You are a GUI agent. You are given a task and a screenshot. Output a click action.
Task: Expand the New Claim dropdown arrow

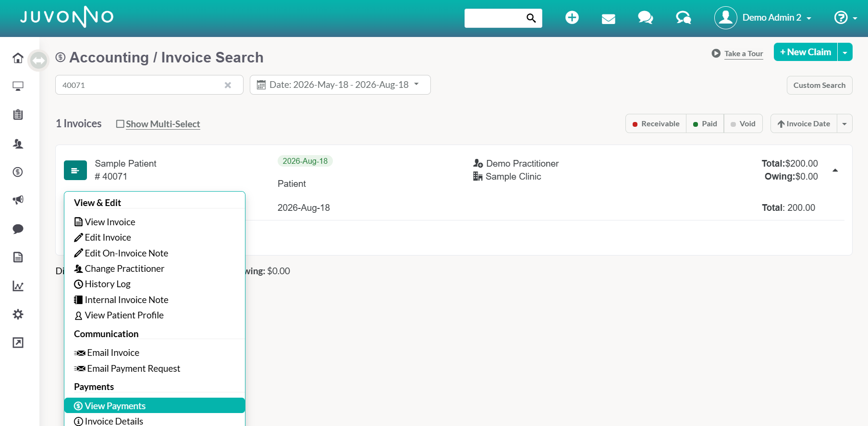click(x=845, y=52)
